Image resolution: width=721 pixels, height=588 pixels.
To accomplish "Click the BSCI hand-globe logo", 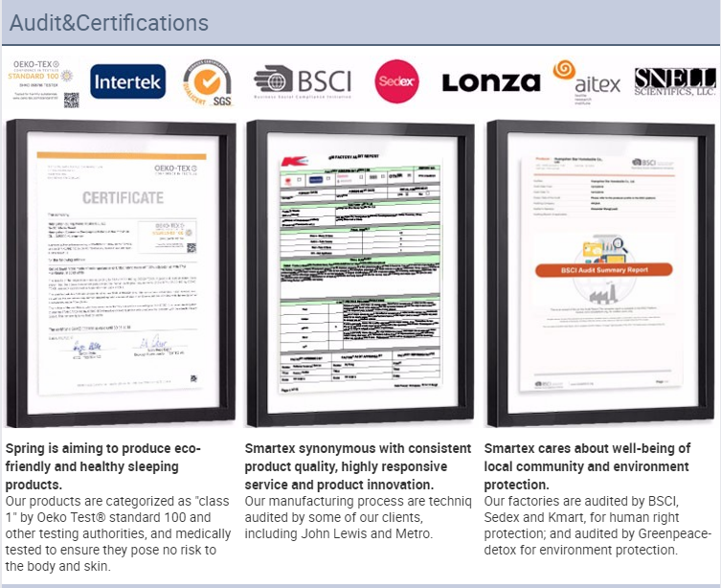I will coord(303,81).
